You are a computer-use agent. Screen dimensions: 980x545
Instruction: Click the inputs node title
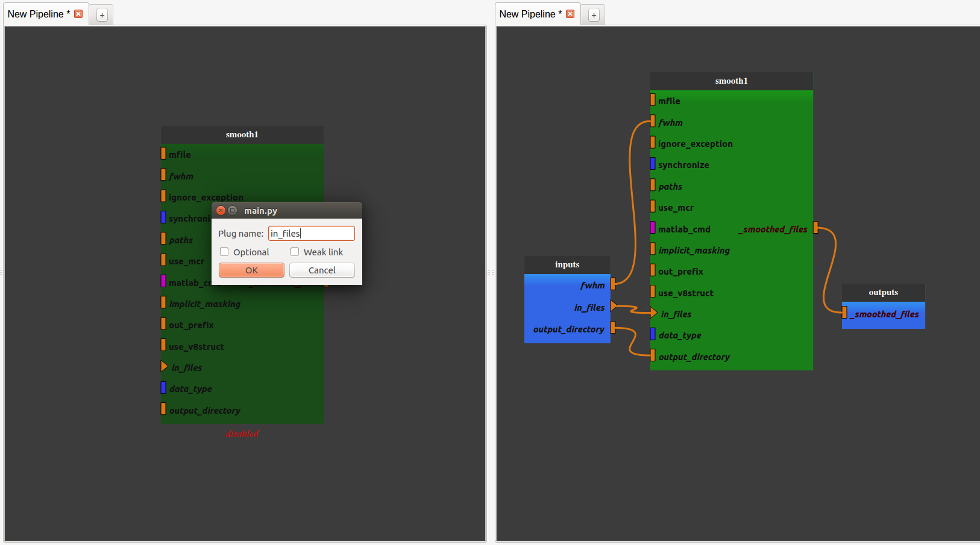coord(567,264)
